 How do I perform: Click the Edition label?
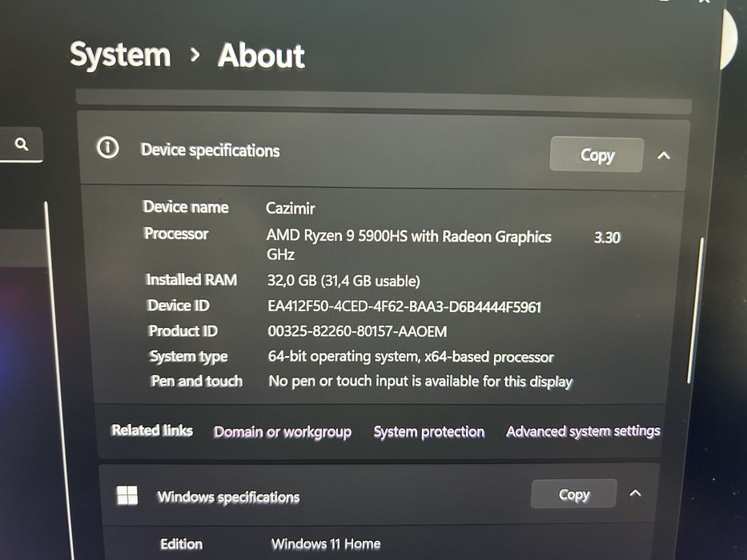point(182,544)
